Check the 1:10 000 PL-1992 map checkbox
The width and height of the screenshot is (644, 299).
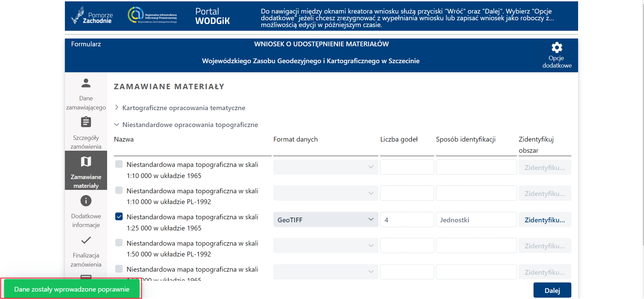point(119,190)
